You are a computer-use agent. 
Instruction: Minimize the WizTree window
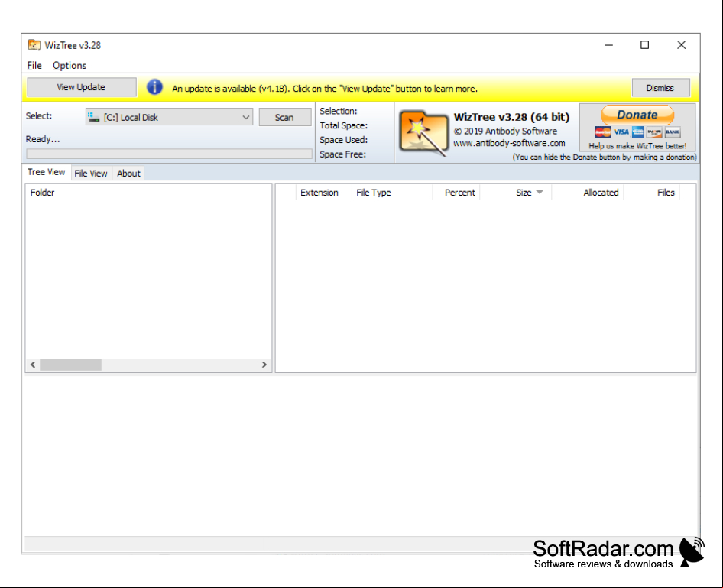coord(608,45)
